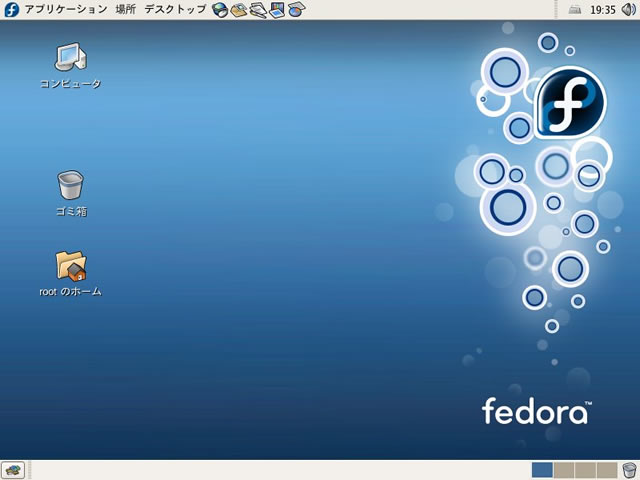This screenshot has width=640, height=480.
Task: Open the 場所 menu
Action: (x=126, y=10)
